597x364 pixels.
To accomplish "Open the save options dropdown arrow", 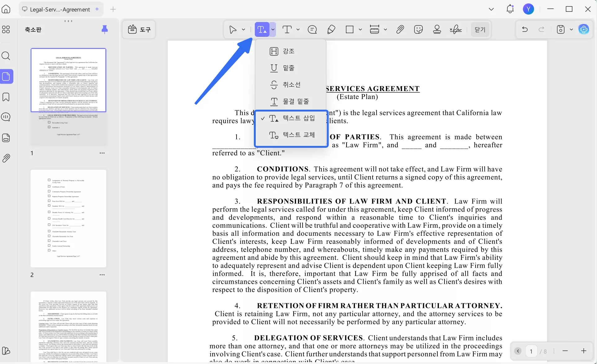I will 571,29.
